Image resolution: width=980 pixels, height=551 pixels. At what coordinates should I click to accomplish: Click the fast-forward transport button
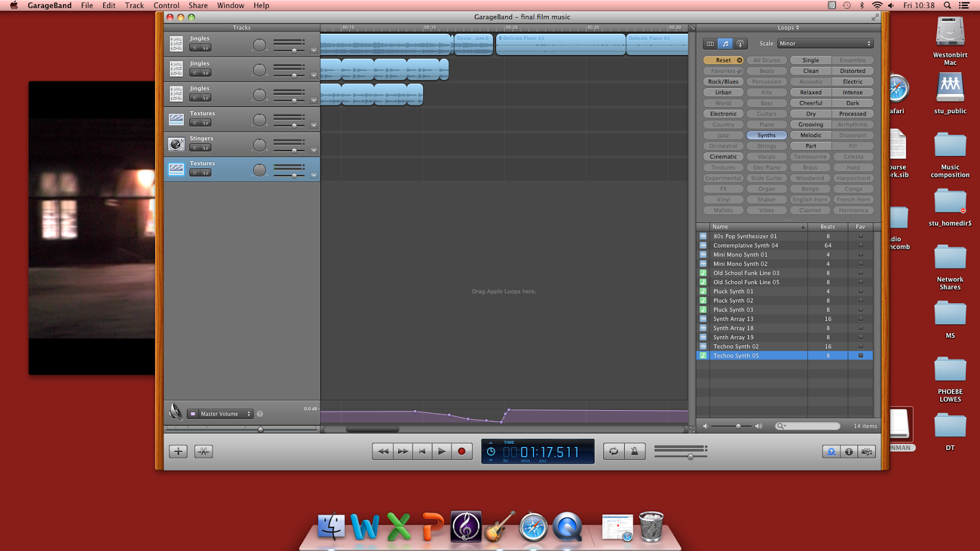pyautogui.click(x=402, y=451)
